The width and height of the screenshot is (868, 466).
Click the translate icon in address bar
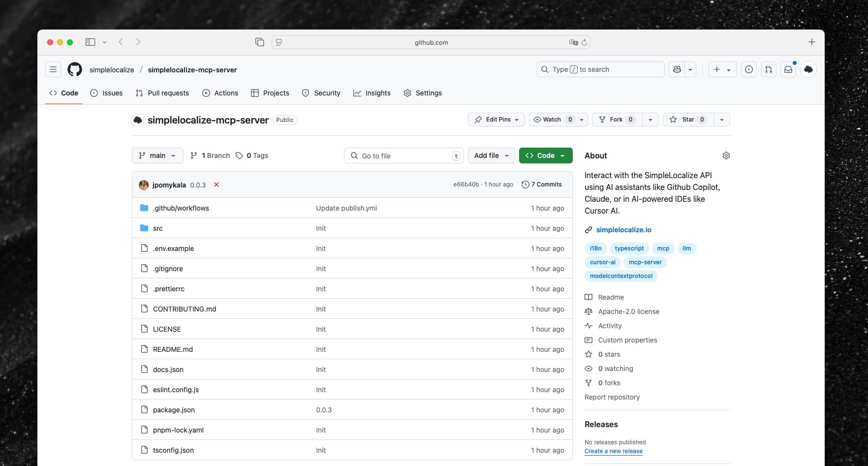(x=573, y=42)
